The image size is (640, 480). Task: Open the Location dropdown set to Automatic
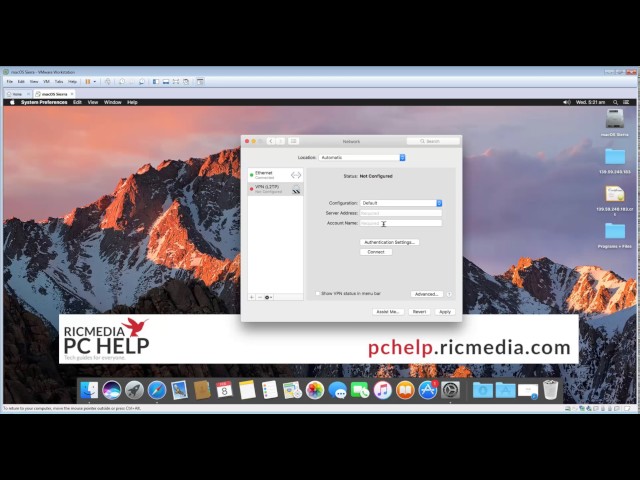tap(362, 158)
